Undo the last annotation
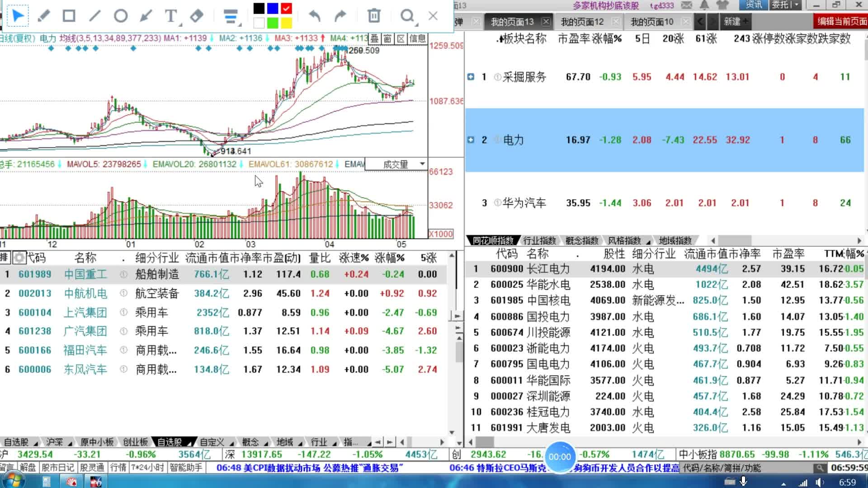Screen dimensions: 868x488 click(315, 16)
